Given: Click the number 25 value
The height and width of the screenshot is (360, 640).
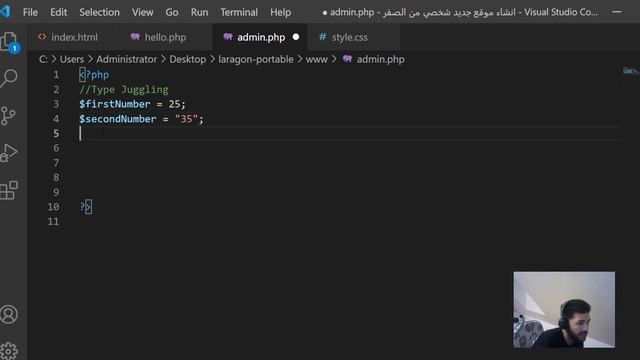Looking at the screenshot, I should pyautogui.click(x=174, y=104).
